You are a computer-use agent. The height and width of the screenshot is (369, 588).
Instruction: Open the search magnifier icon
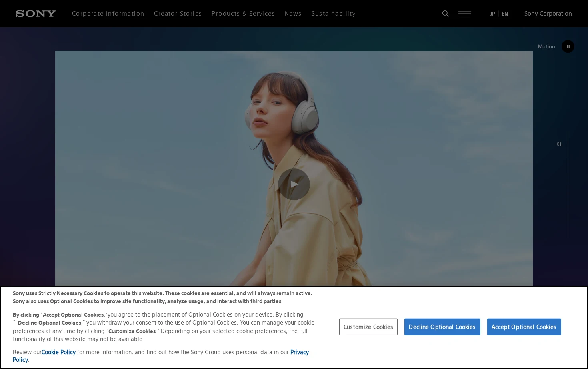pyautogui.click(x=445, y=14)
